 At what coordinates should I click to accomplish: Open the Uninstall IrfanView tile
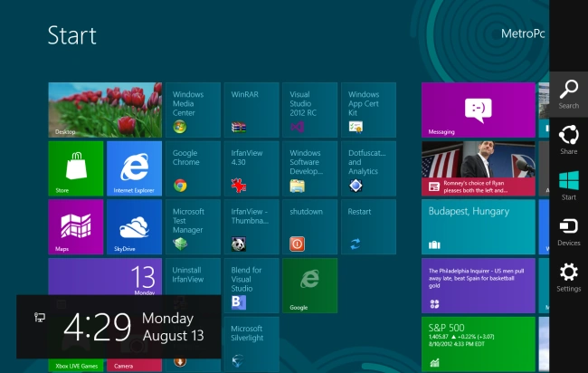click(193, 276)
